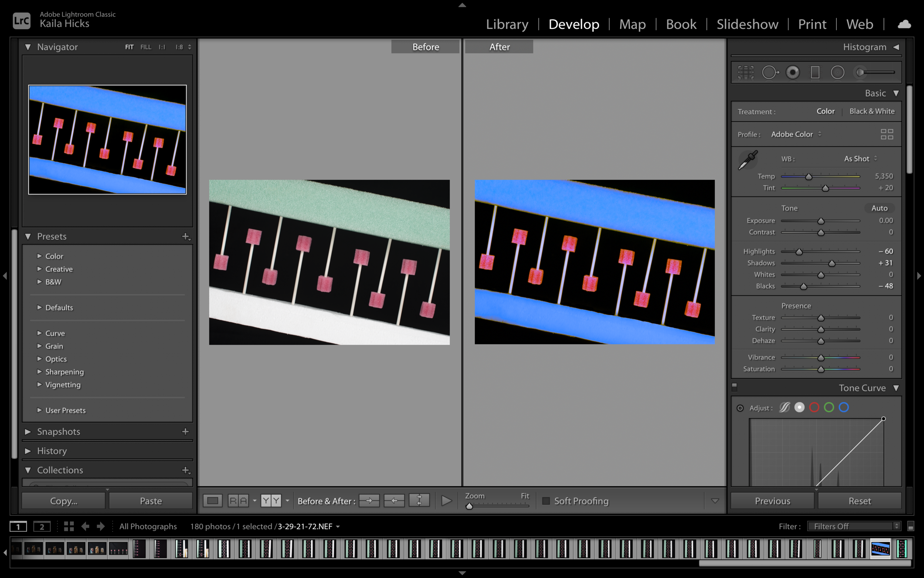Select the Spot Removal tool

point(770,72)
